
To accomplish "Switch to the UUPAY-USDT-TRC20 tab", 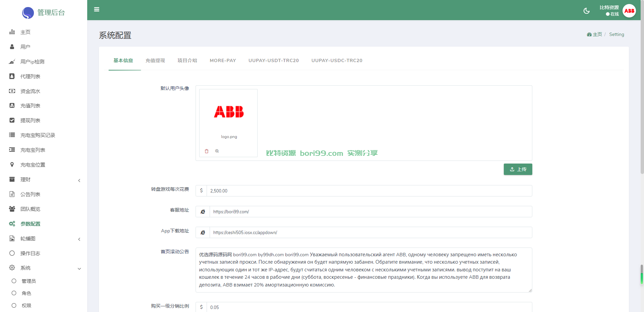I will (x=274, y=60).
